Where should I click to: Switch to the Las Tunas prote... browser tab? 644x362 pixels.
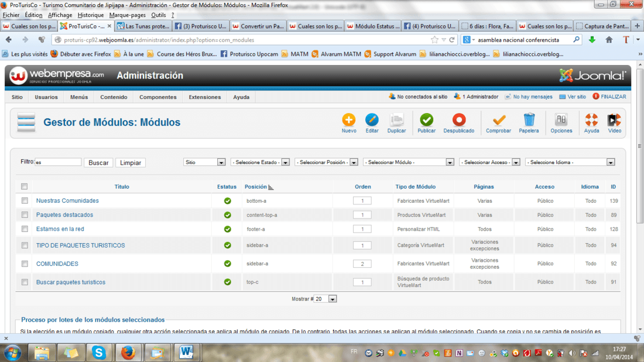[143, 26]
